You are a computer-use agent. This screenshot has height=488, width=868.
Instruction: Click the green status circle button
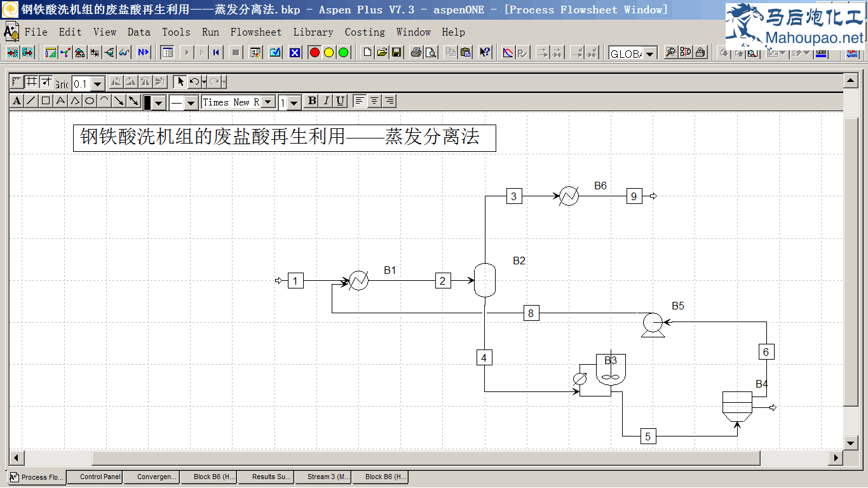344,53
